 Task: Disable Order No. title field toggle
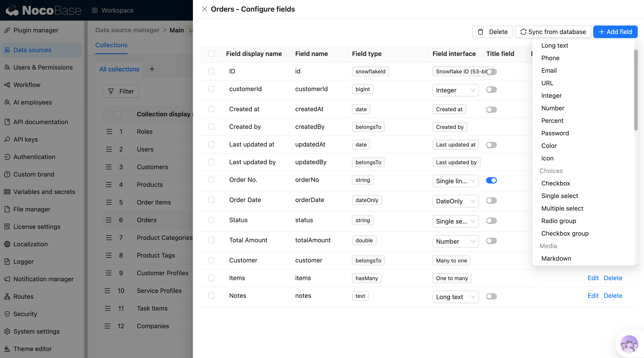pos(491,180)
